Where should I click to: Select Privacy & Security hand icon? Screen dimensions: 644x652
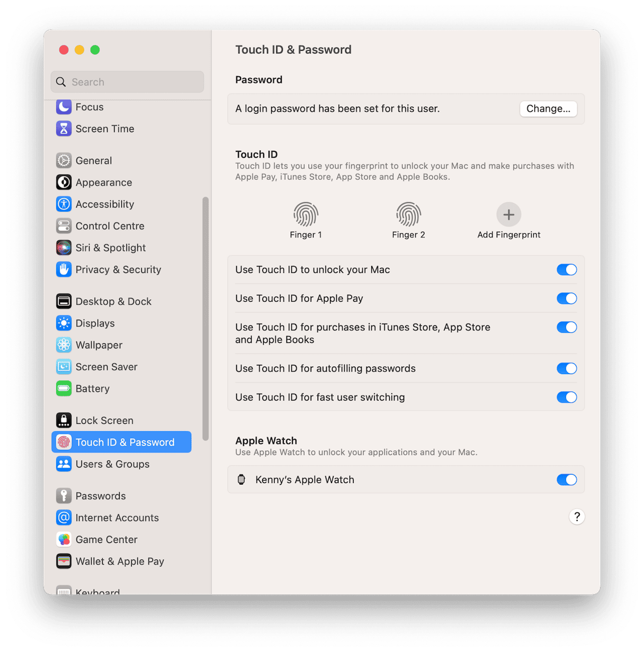64,269
